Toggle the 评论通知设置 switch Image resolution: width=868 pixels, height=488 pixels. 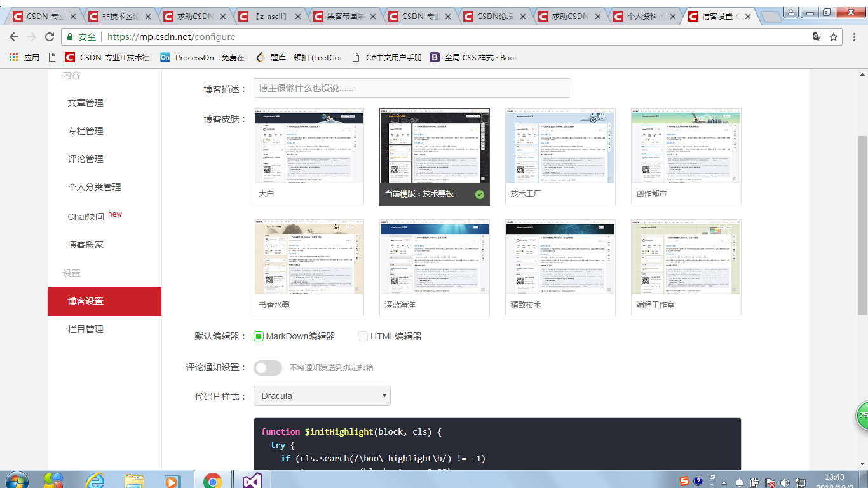[x=268, y=367]
